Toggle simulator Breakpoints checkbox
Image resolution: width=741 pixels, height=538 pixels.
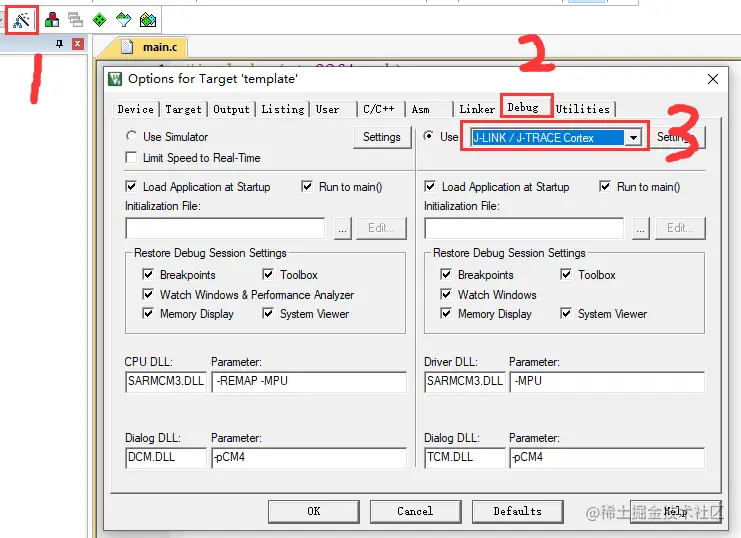[x=148, y=274]
